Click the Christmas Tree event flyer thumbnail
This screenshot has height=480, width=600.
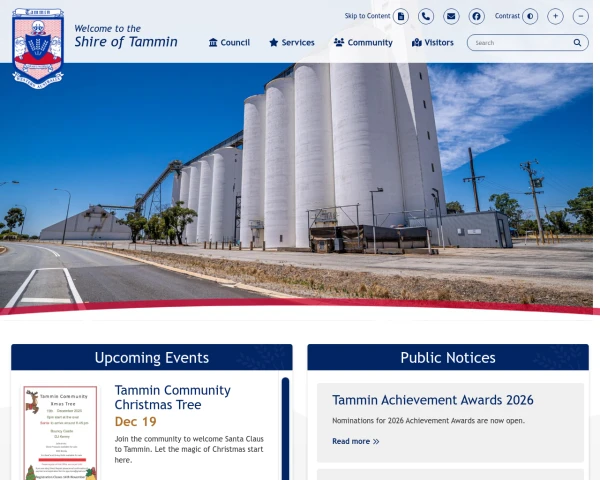tap(60, 433)
